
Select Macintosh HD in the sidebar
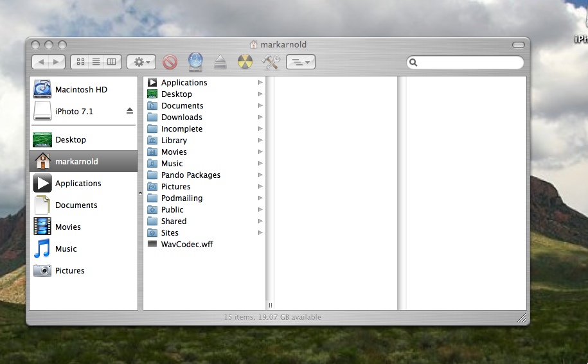coord(84,89)
